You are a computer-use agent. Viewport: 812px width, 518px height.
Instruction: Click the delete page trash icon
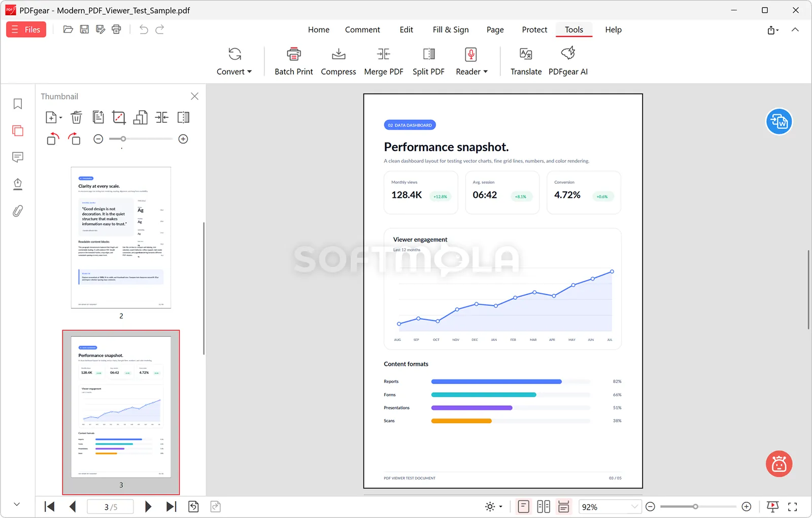coord(76,118)
